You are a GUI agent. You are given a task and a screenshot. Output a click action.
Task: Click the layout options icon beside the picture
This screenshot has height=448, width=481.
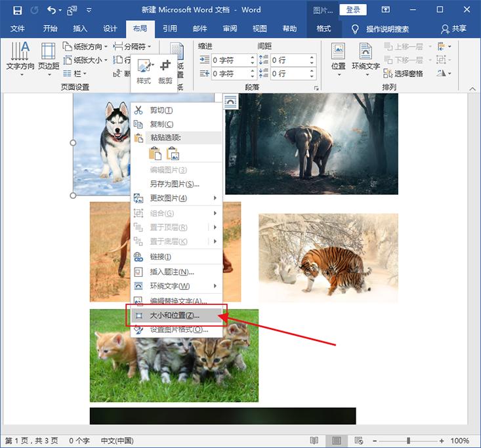[231, 102]
